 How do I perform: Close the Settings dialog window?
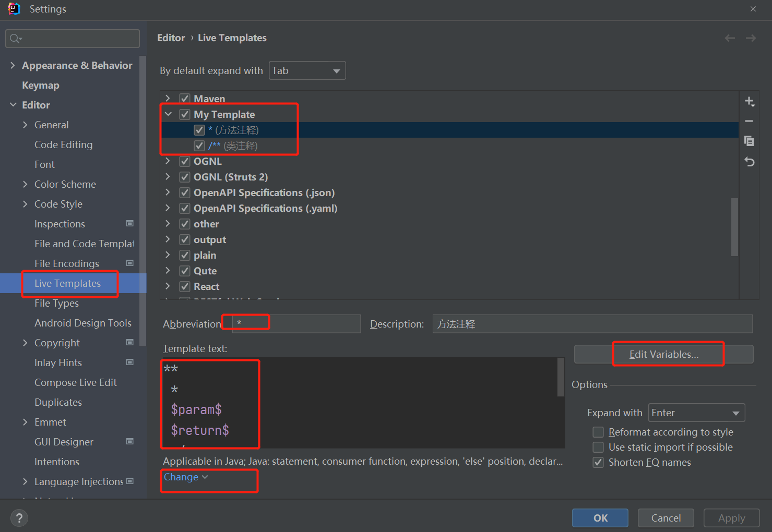[x=753, y=9]
